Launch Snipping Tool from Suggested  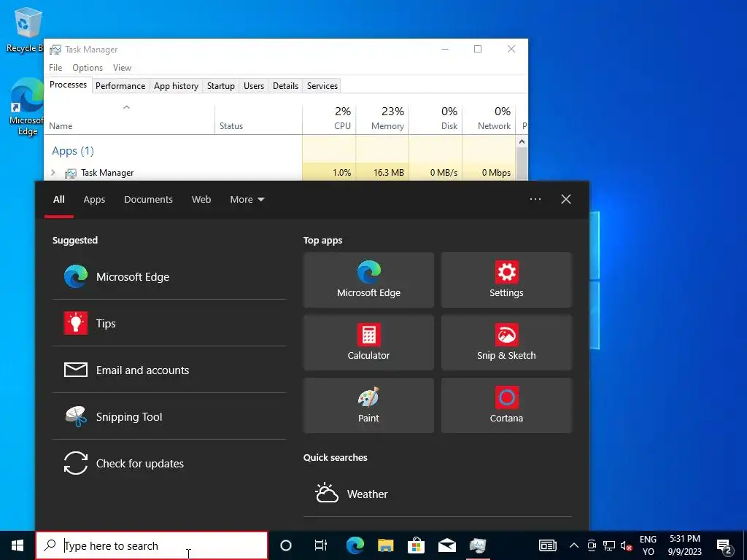pos(169,416)
